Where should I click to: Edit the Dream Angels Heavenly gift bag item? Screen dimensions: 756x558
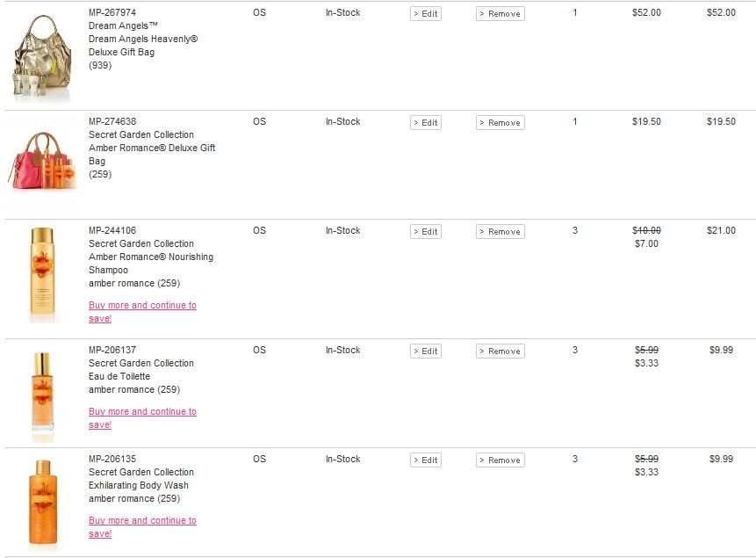[x=426, y=14]
